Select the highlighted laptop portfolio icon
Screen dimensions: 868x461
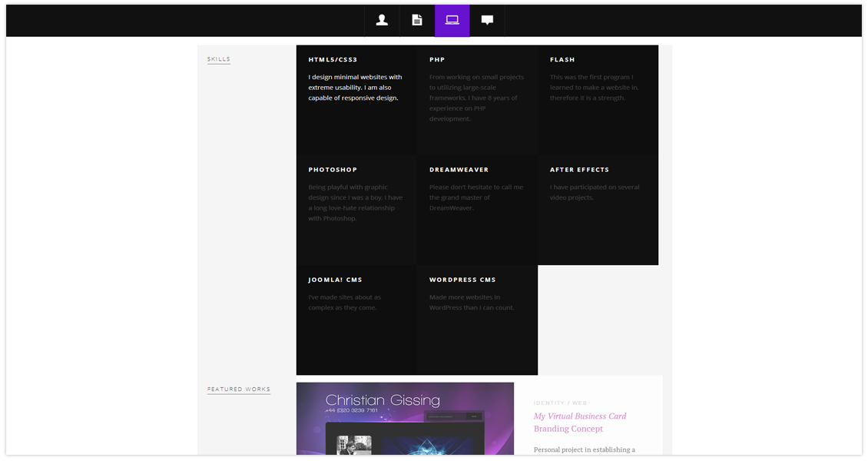point(452,21)
